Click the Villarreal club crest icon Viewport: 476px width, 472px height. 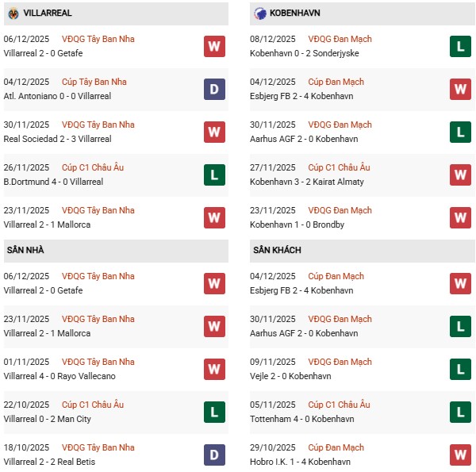13,13
